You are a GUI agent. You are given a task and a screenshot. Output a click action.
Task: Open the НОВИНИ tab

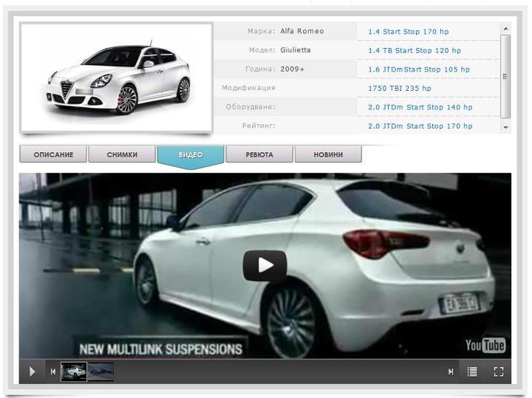tap(328, 154)
